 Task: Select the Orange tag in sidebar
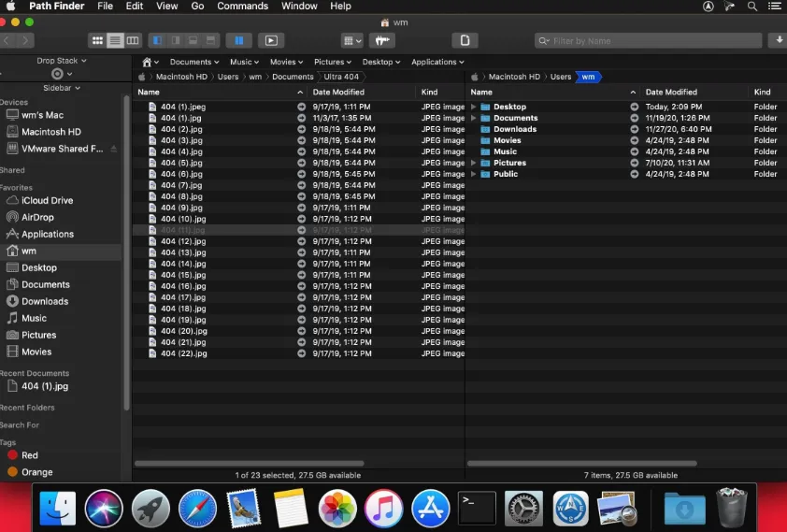point(30,472)
